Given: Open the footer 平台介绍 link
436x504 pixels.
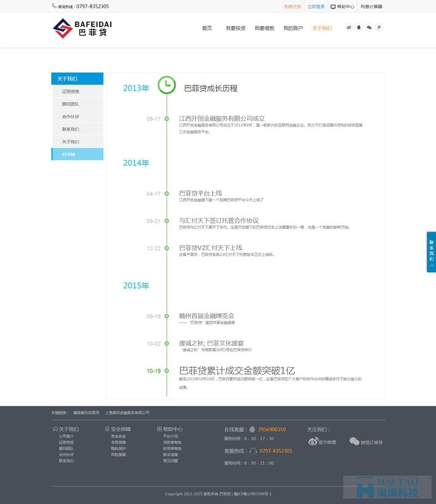Looking at the screenshot, I should (x=171, y=436).
